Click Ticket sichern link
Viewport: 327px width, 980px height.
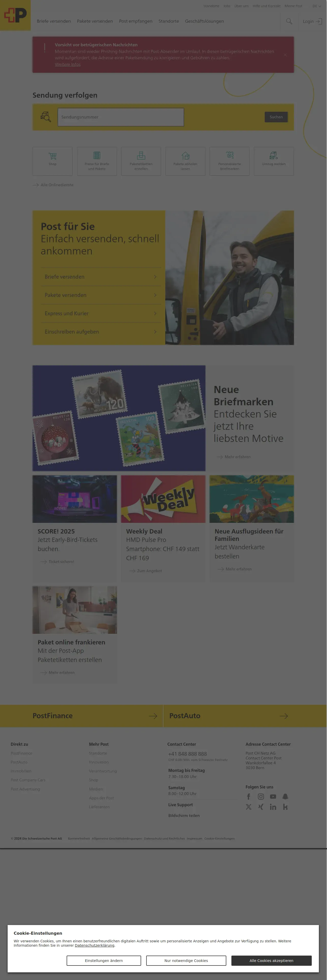(x=57, y=562)
